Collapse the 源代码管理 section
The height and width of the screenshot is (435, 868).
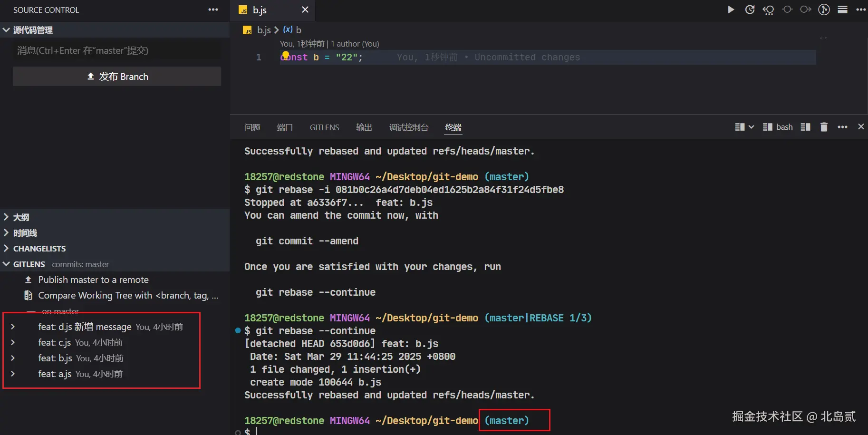(x=115, y=30)
